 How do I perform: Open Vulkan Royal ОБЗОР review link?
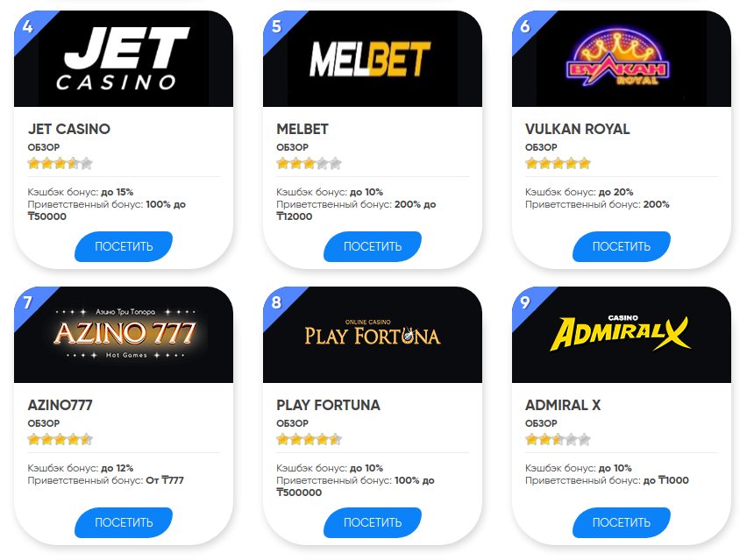pos(541,147)
